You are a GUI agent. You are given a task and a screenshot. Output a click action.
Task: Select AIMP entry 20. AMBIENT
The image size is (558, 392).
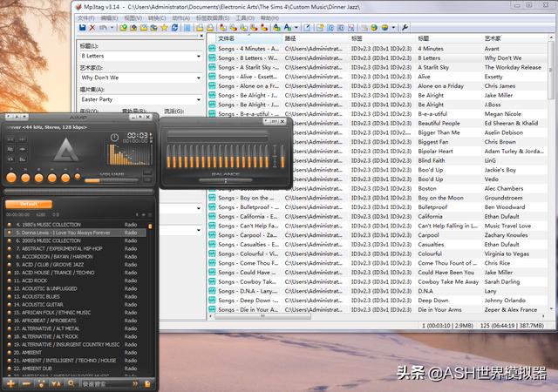(x=75, y=353)
